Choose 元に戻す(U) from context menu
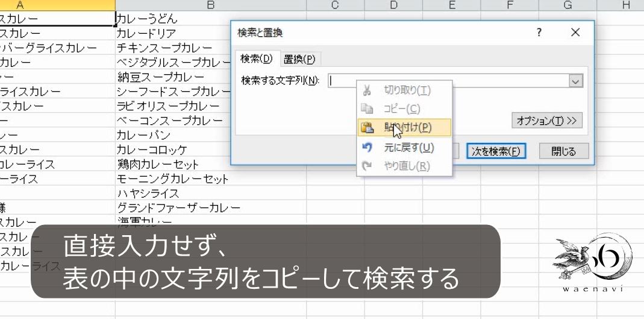 point(405,147)
